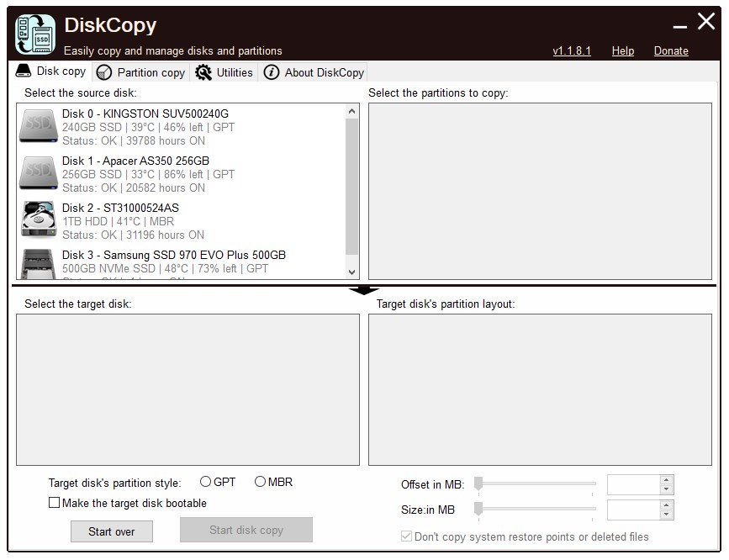Screen dimensions: 729x560
Task: Click the v1.1.8.1 version link
Action: [x=570, y=50]
